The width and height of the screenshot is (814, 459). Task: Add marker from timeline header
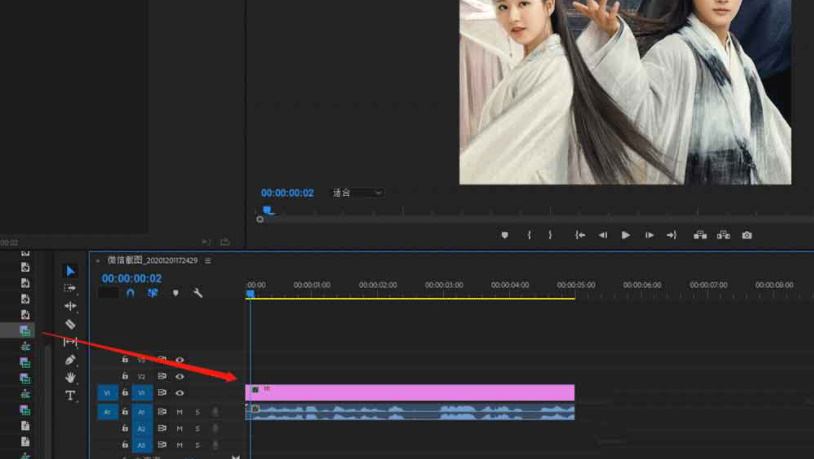click(x=175, y=293)
